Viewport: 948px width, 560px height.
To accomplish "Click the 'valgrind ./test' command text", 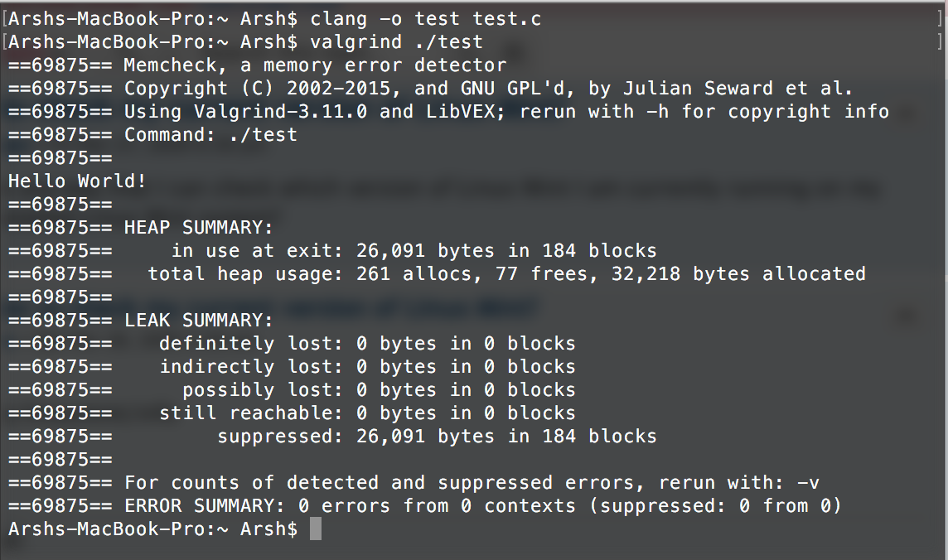I will (x=397, y=42).
